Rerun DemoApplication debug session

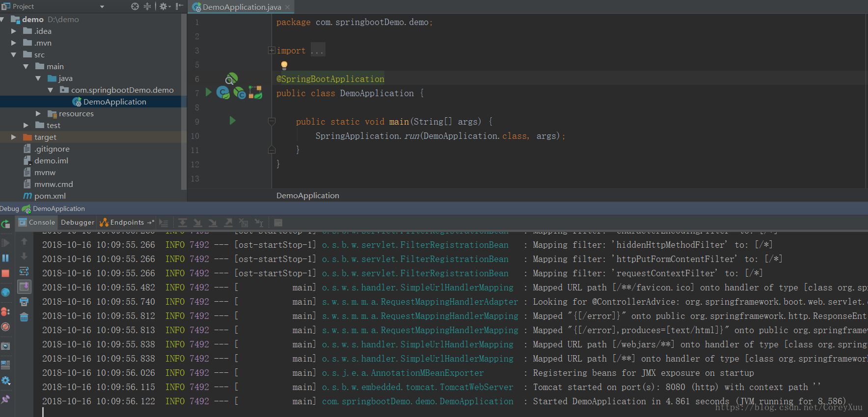pyautogui.click(x=5, y=224)
